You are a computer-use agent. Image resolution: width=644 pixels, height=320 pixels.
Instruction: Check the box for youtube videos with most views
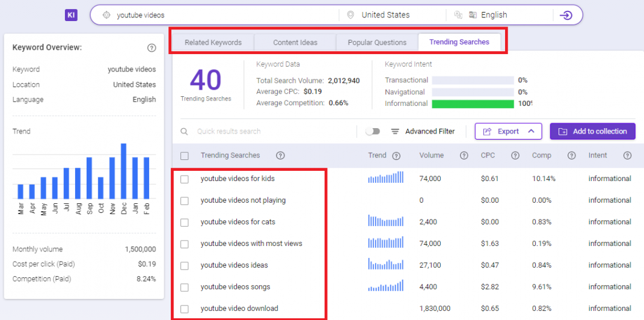(185, 244)
